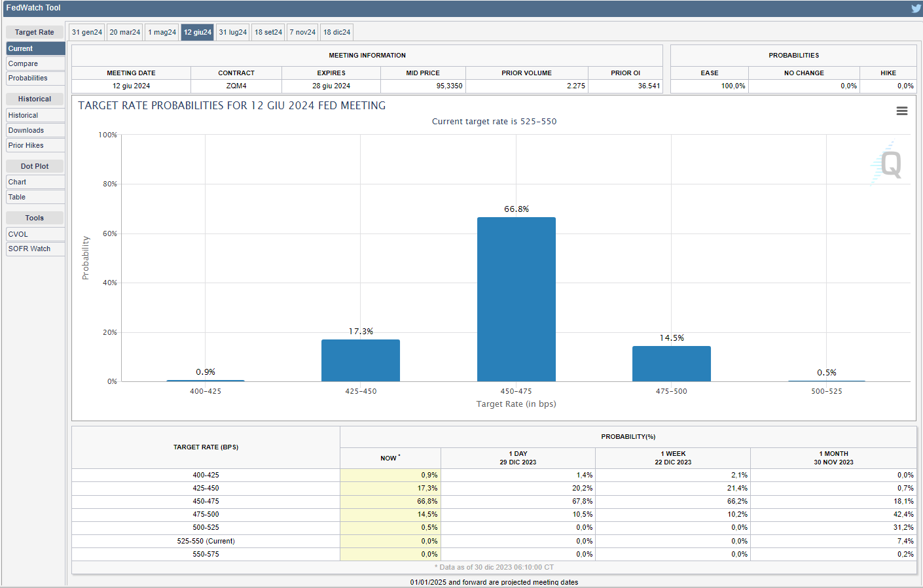Open the SOFR Watch tool

(x=35, y=249)
